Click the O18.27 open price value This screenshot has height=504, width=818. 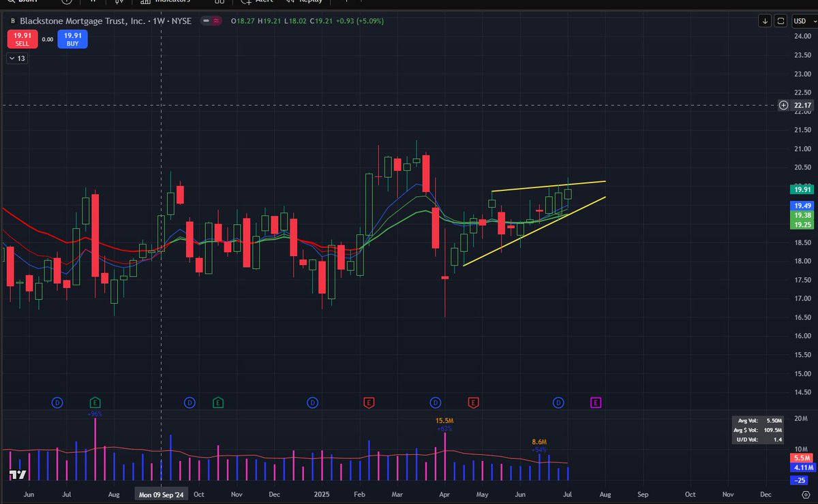[x=243, y=21]
